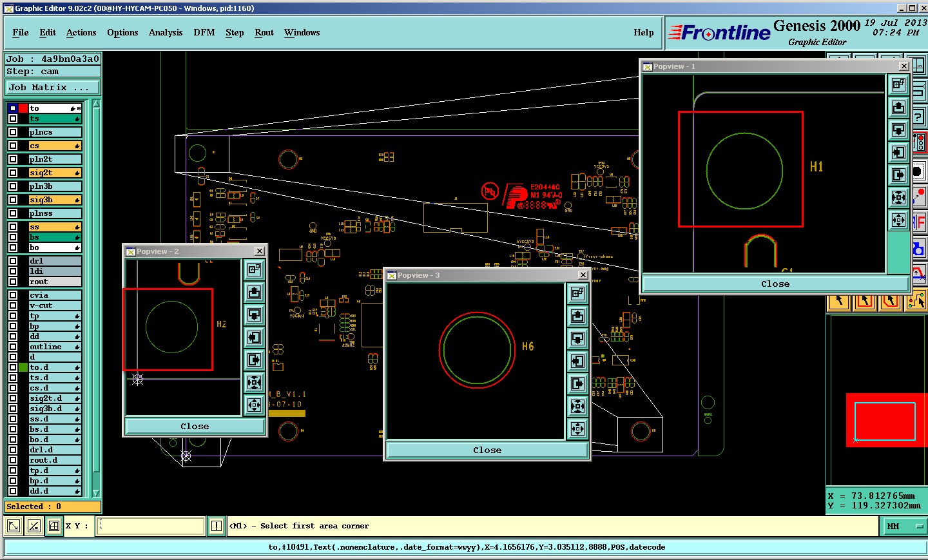Enable the checkbox for the outline layer
Screen dimensions: 928x560
13,347
